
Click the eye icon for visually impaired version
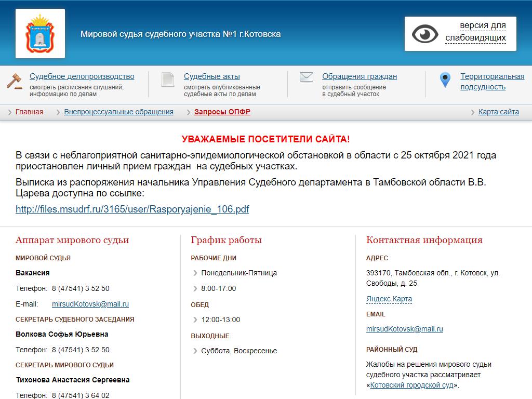coord(425,34)
